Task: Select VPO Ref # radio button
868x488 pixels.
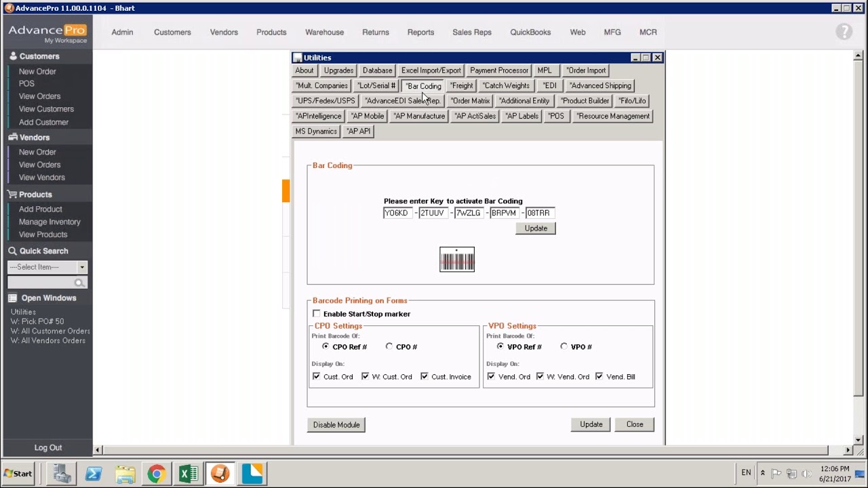Action: 500,346
